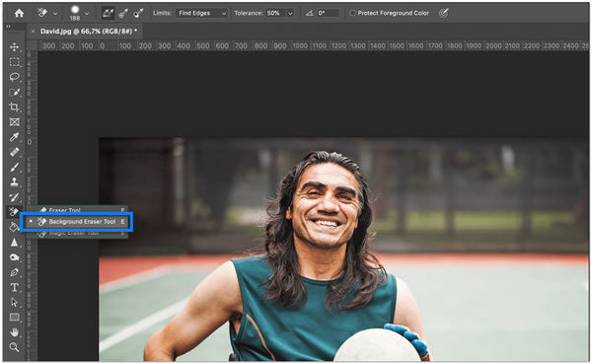
Task: Select the Sponge/Dodge tool
Action: [x=15, y=257]
